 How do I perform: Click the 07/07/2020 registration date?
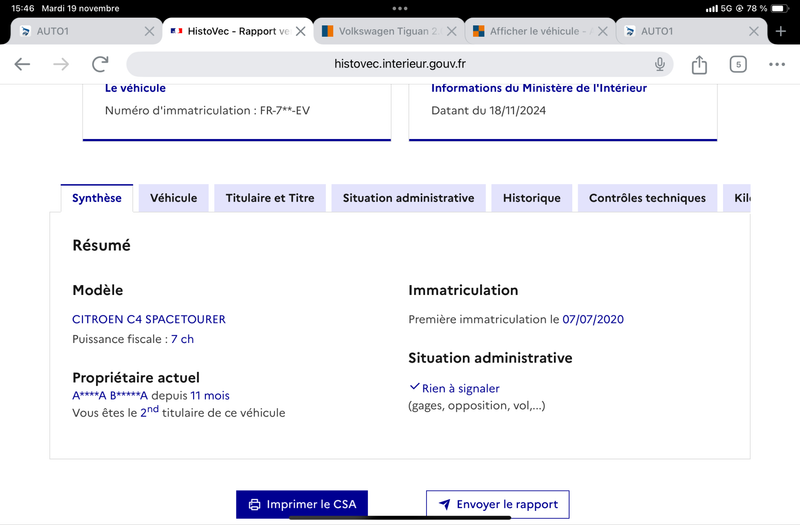pos(593,319)
